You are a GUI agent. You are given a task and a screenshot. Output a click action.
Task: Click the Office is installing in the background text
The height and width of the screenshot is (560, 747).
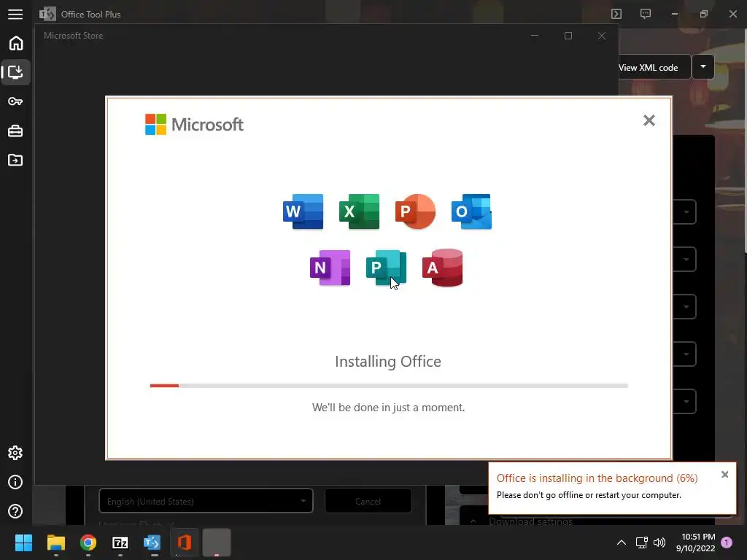coord(597,478)
